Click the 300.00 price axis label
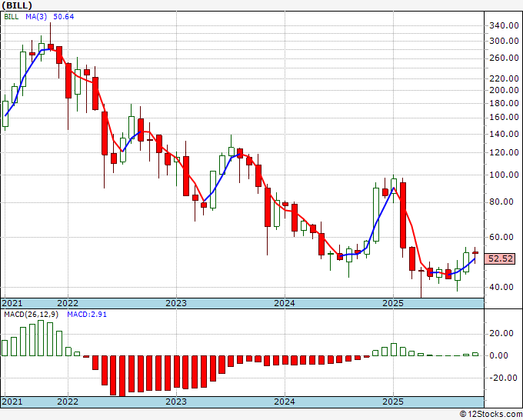The height and width of the screenshot is (420, 523). click(x=504, y=41)
